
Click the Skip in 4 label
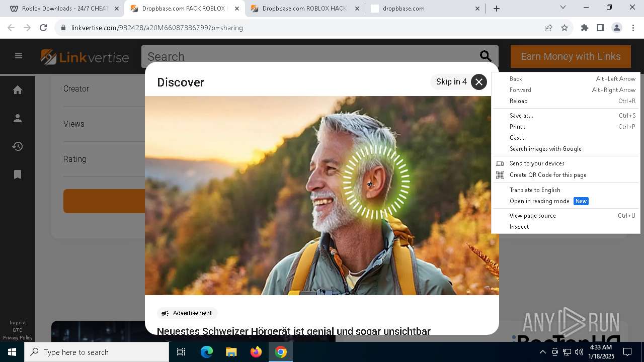pos(451,82)
